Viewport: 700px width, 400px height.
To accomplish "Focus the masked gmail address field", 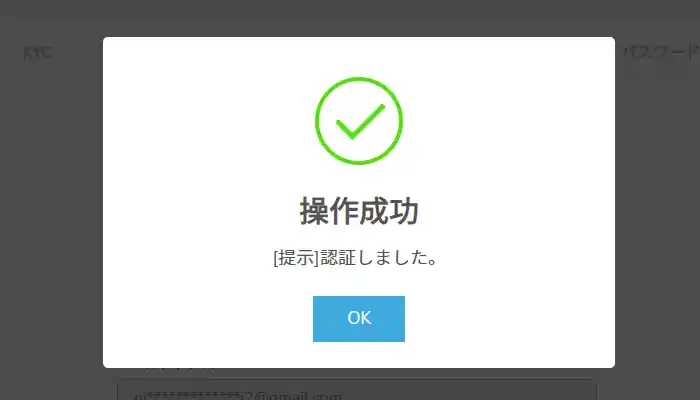I will pos(357,390).
